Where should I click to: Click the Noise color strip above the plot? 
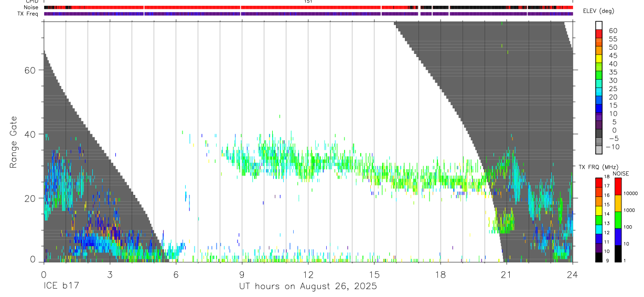click(308, 7)
